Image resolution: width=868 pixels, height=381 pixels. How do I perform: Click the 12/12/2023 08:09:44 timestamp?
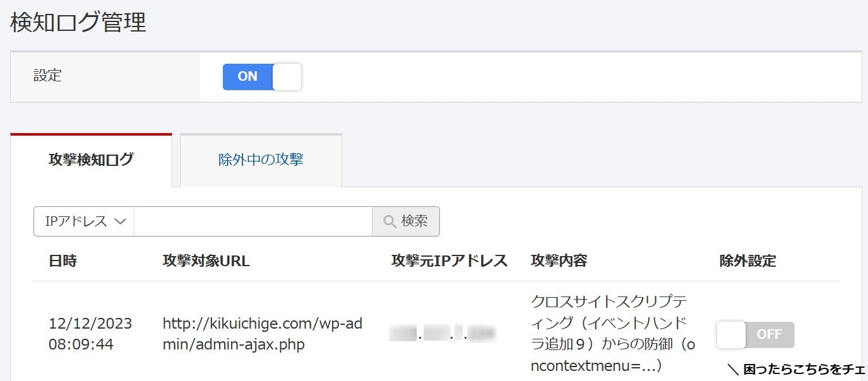click(90, 334)
